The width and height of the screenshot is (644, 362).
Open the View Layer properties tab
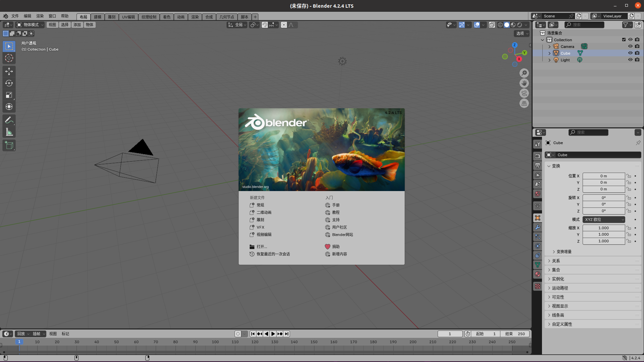click(x=538, y=175)
